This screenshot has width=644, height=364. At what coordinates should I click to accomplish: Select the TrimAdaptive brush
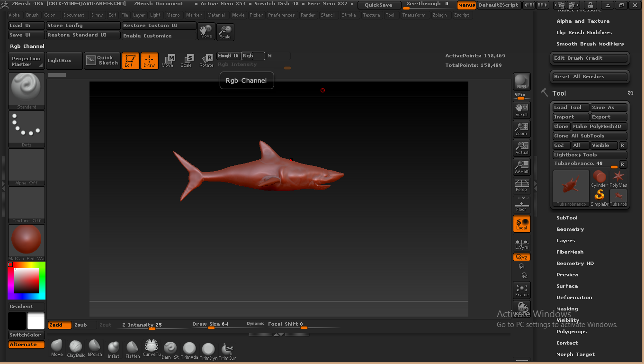189,350
